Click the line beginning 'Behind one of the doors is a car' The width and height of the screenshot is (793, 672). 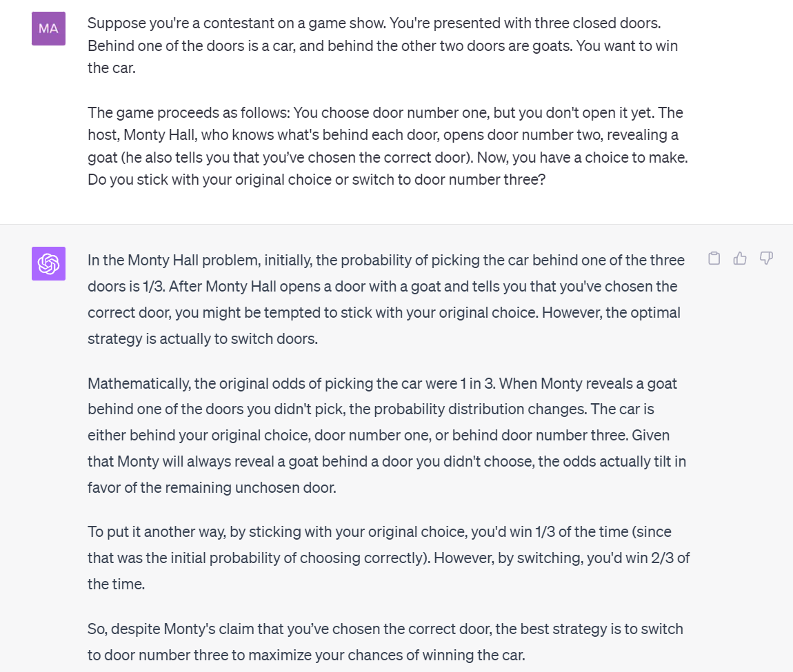(383, 46)
